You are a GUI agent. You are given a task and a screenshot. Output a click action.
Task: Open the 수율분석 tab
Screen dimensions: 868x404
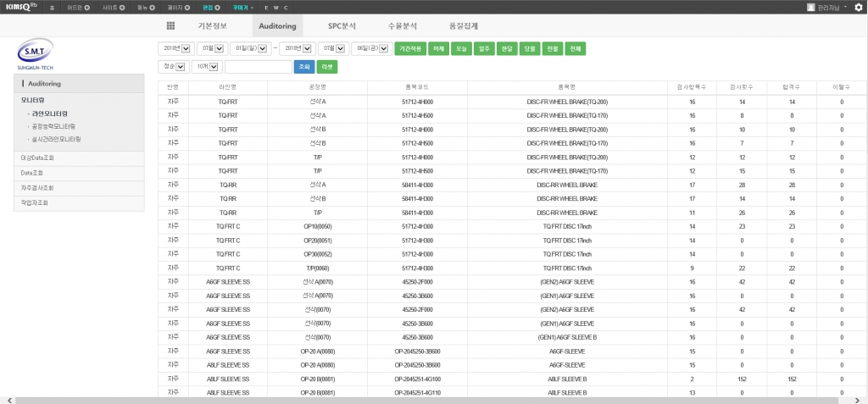pyautogui.click(x=403, y=26)
